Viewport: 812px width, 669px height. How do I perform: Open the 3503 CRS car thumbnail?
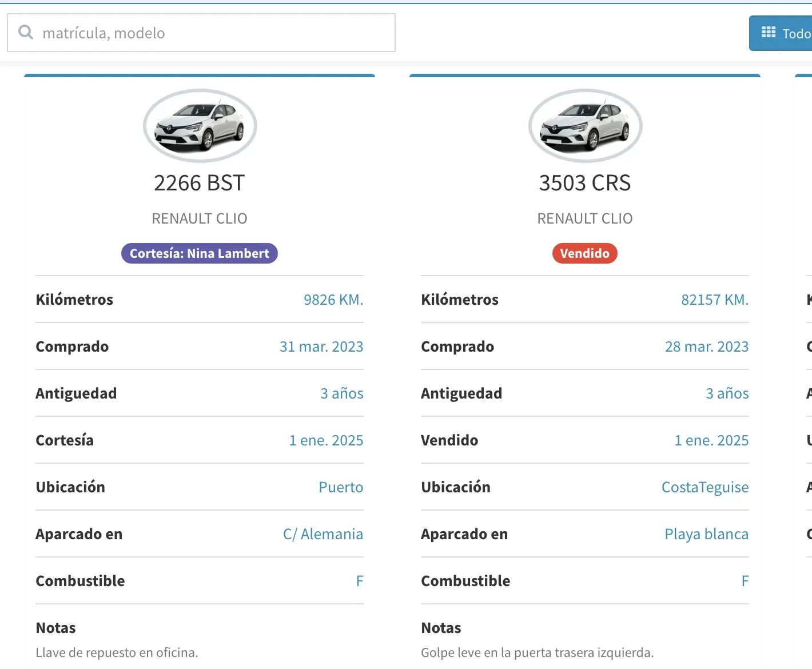click(585, 125)
